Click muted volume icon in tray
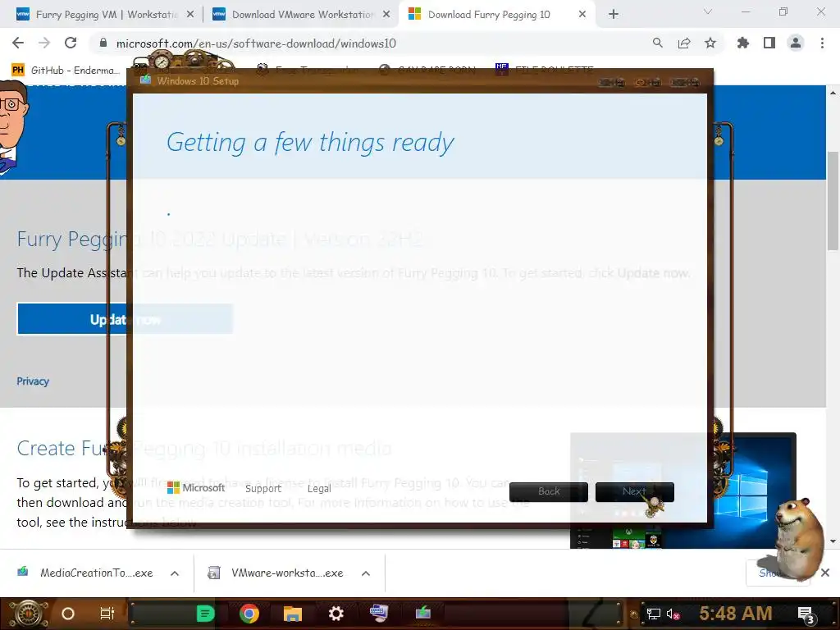 pos(673,614)
